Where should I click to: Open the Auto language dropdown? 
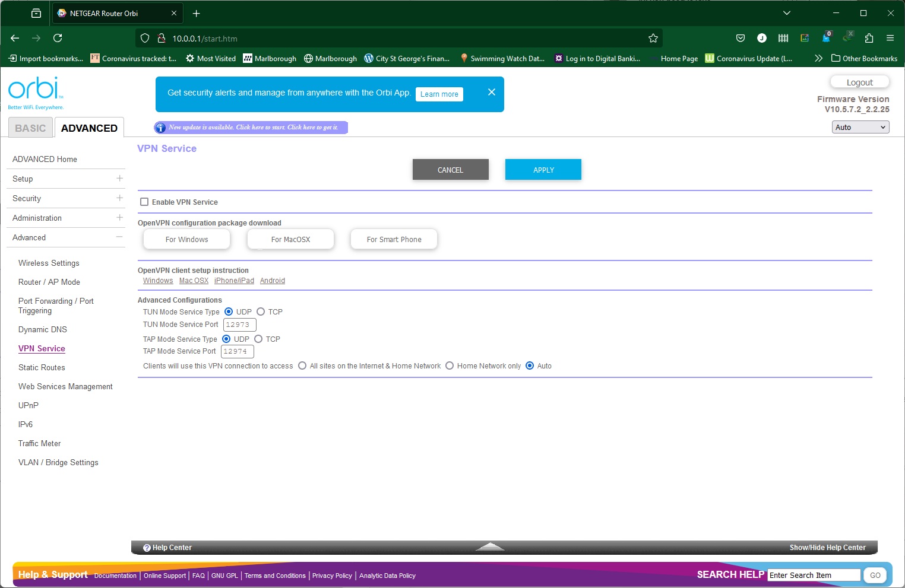[860, 127]
